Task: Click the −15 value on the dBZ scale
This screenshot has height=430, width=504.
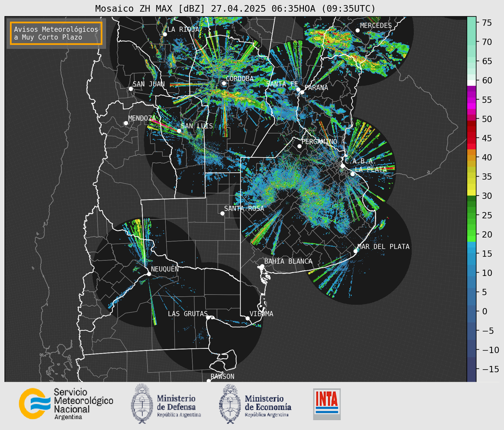Action: tap(491, 369)
